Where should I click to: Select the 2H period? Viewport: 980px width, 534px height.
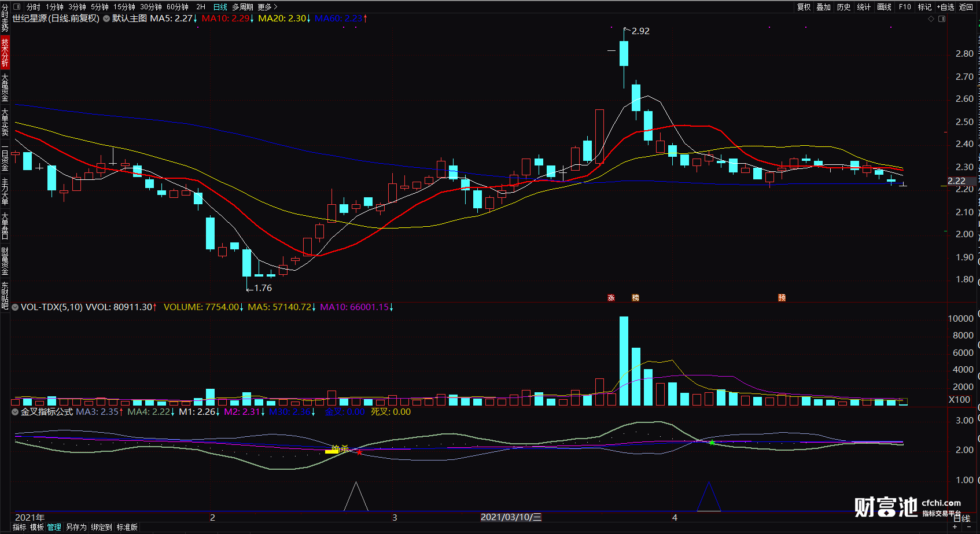pyautogui.click(x=201, y=7)
